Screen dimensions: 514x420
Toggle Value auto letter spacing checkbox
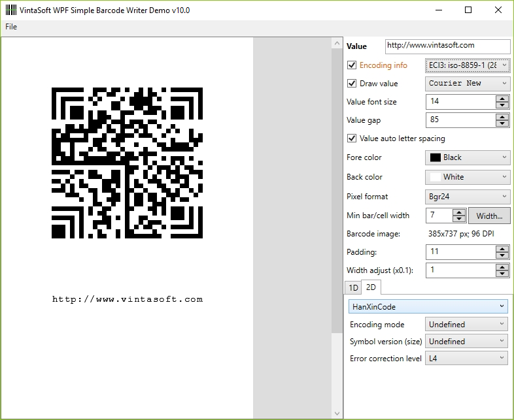pyautogui.click(x=352, y=138)
